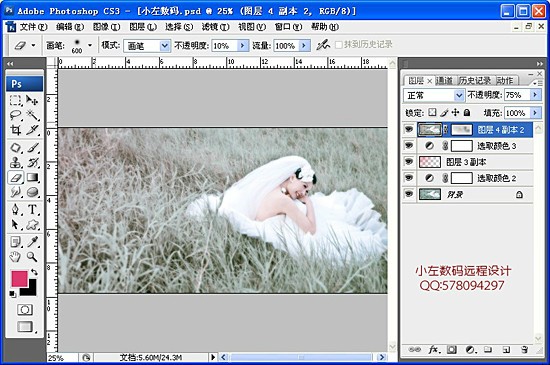Enable airbrush mode in options bar

click(323, 45)
